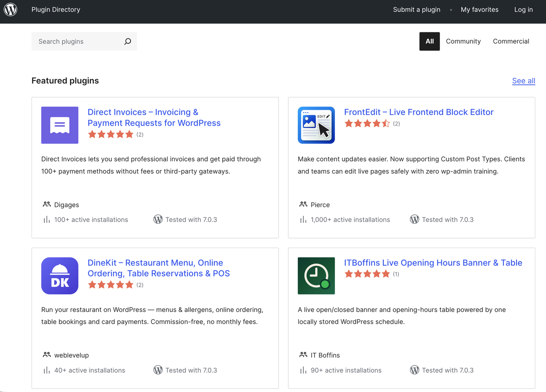This screenshot has width=546, height=392.
Task: Click the IT Boffins author name
Action: coord(325,355)
